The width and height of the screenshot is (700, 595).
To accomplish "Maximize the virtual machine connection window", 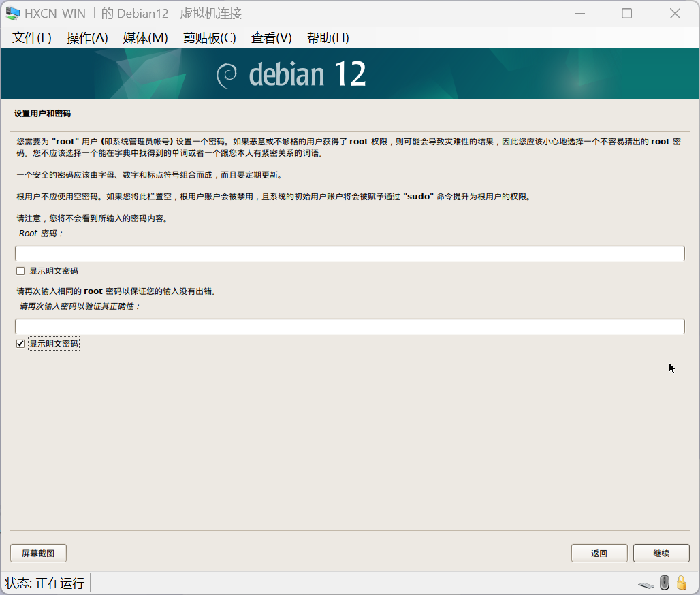I will [x=626, y=14].
